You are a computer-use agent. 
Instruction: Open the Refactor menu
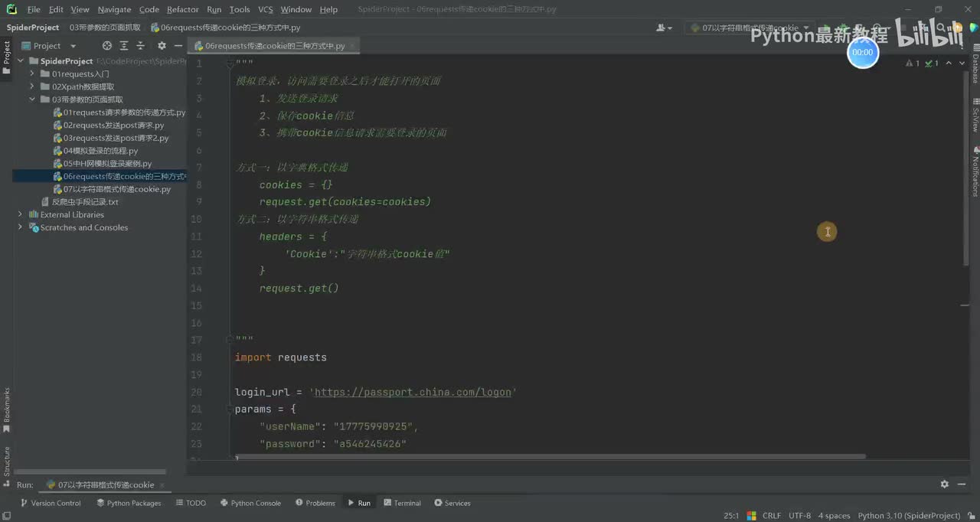pyautogui.click(x=183, y=9)
